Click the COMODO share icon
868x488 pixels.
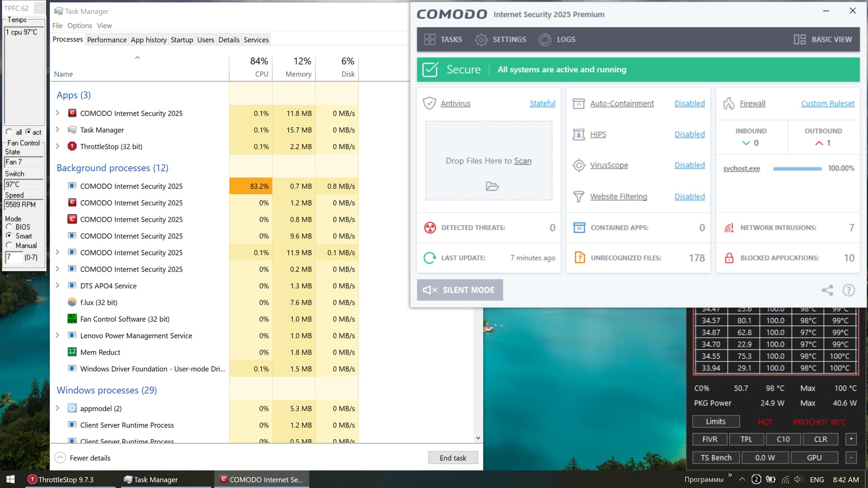point(827,290)
